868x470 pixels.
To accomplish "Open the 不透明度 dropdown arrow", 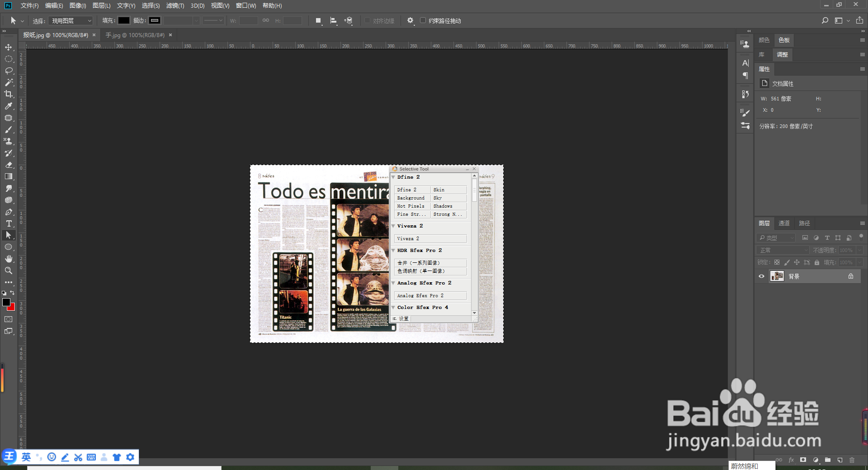I will pyautogui.click(x=859, y=250).
